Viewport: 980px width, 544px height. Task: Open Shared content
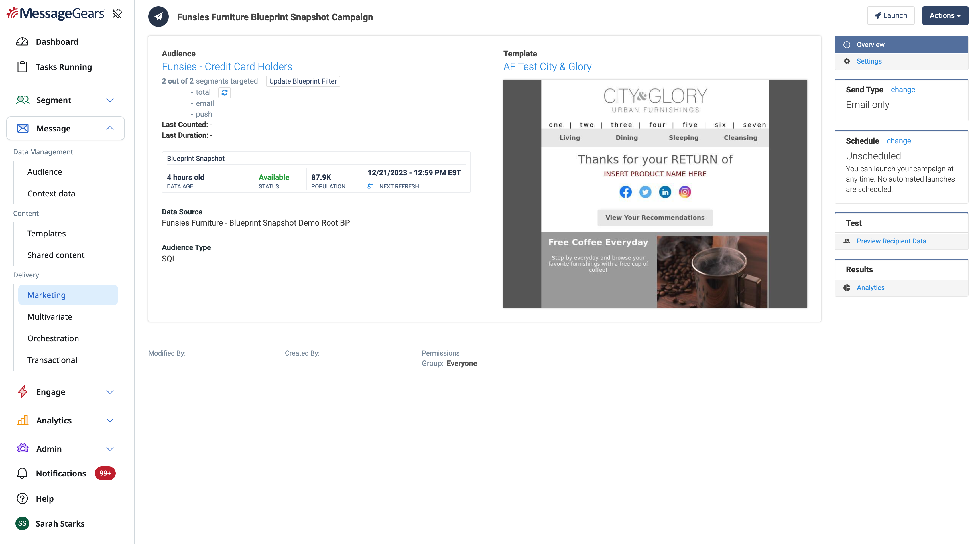pyautogui.click(x=56, y=255)
